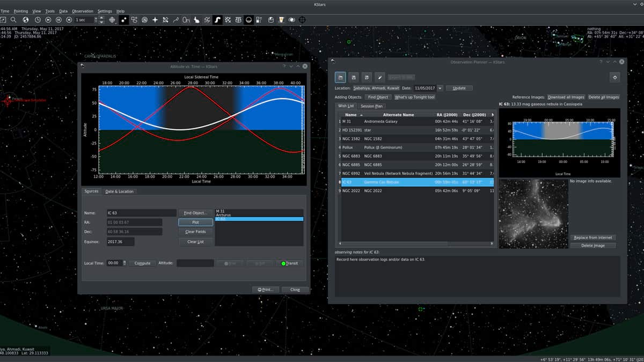The width and height of the screenshot is (644, 362).
Task: Click the save list icon in Observation Planner
Action: tap(354, 77)
